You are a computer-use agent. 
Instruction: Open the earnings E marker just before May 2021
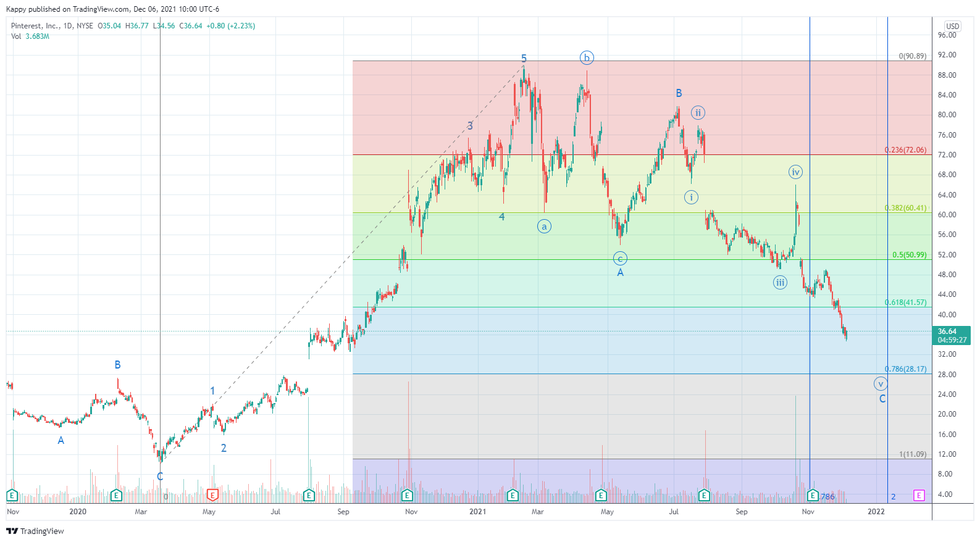(601, 495)
